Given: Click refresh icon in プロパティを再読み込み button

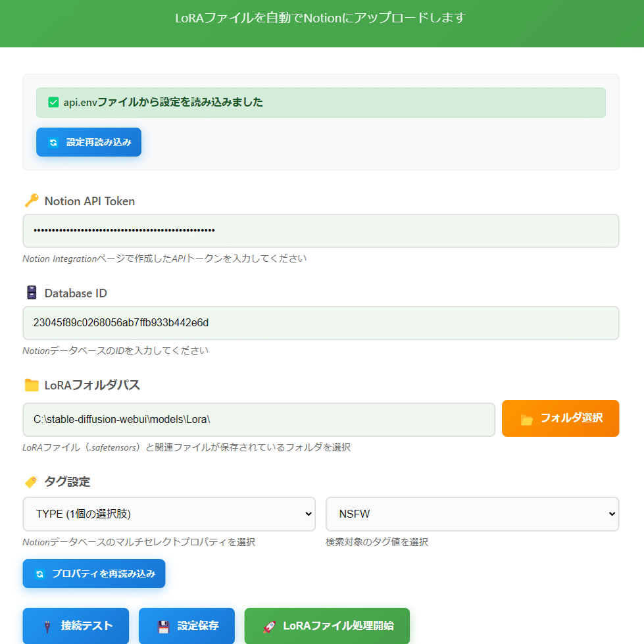Looking at the screenshot, I should pyautogui.click(x=40, y=574).
